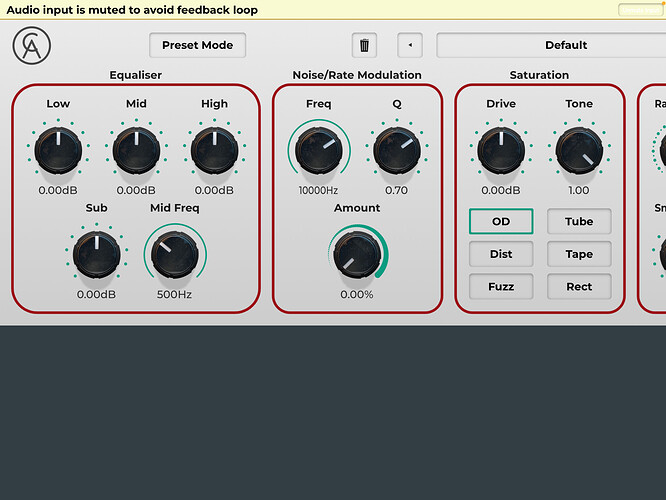Click the 1.00 Tone value
Image resolution: width=666 pixels, height=500 pixels.
[579, 190]
